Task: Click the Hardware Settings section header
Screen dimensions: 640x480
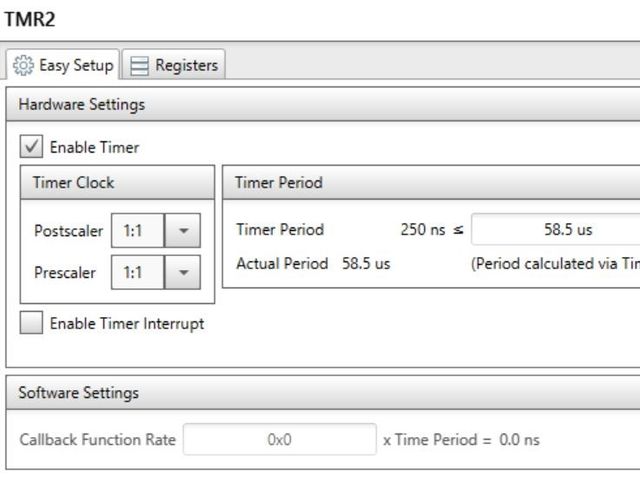Action: (82, 104)
